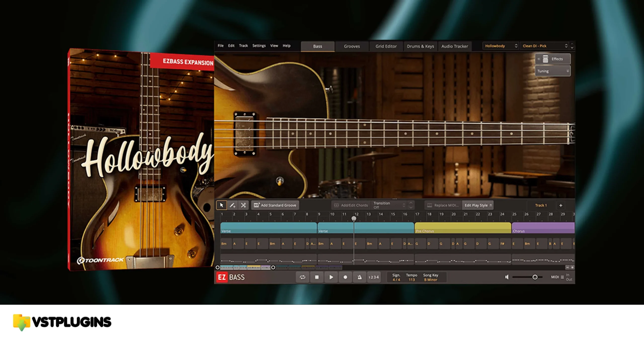
Task: Expand the Tuning dropdown
Action: pos(553,71)
